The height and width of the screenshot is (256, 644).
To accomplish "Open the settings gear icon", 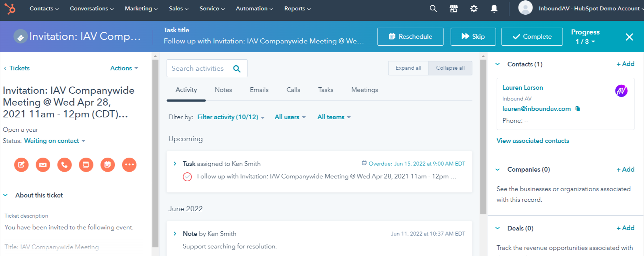I will (x=474, y=9).
